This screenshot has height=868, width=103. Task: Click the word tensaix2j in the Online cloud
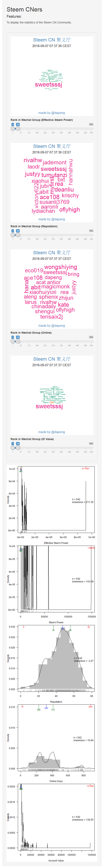pos(52,317)
